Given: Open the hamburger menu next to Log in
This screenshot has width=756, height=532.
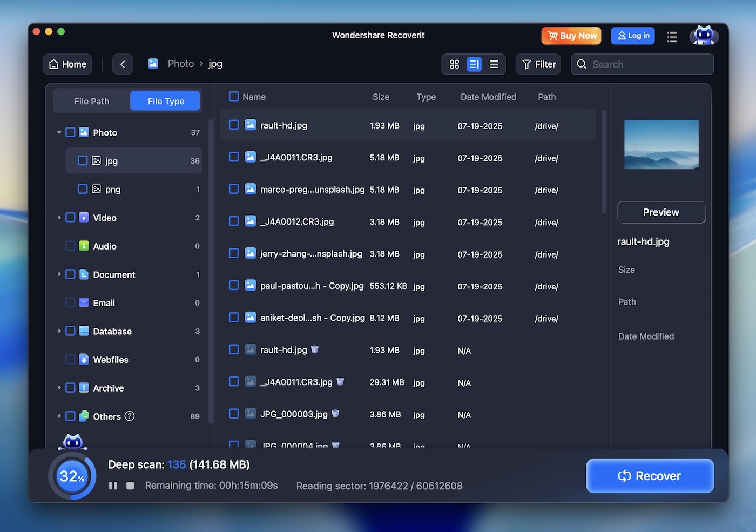Looking at the screenshot, I should (672, 37).
